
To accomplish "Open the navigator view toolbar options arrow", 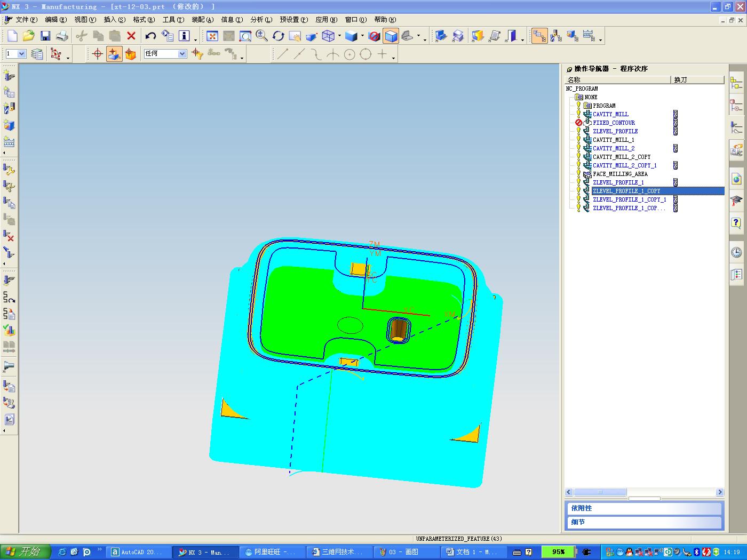I will (600, 40).
